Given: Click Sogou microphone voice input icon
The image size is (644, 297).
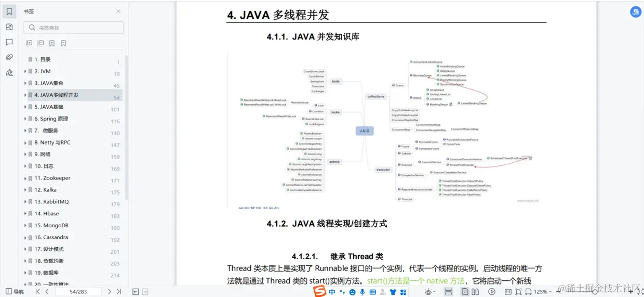Looking at the screenshot, I should click(x=362, y=292).
